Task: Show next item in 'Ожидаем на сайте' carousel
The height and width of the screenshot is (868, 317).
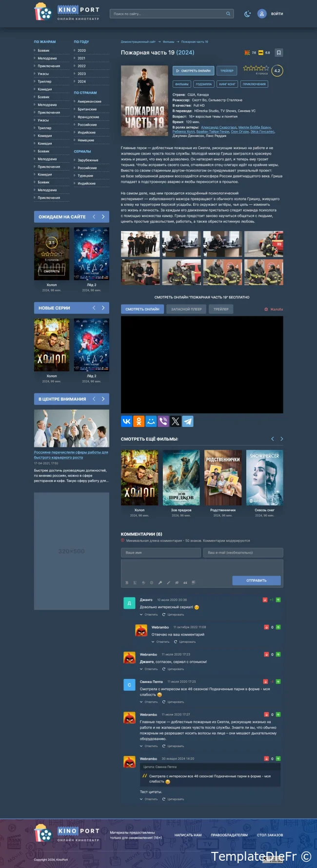Action: (103, 217)
